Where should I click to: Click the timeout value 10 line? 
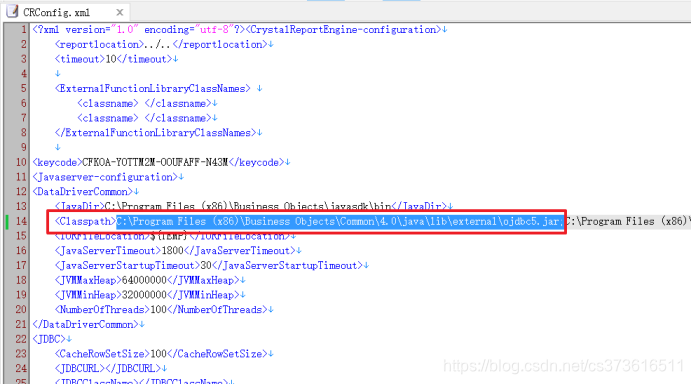point(113,59)
